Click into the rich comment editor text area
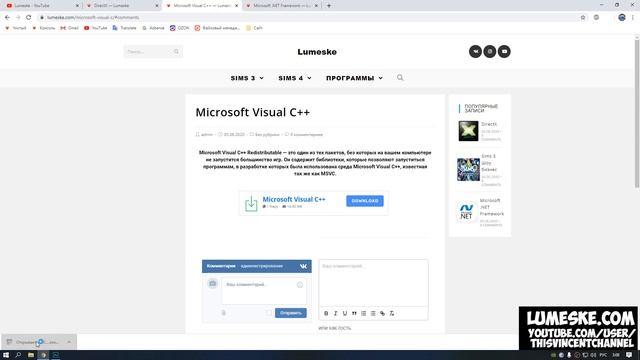Screen dimensions: 640x360 pos(373,283)
